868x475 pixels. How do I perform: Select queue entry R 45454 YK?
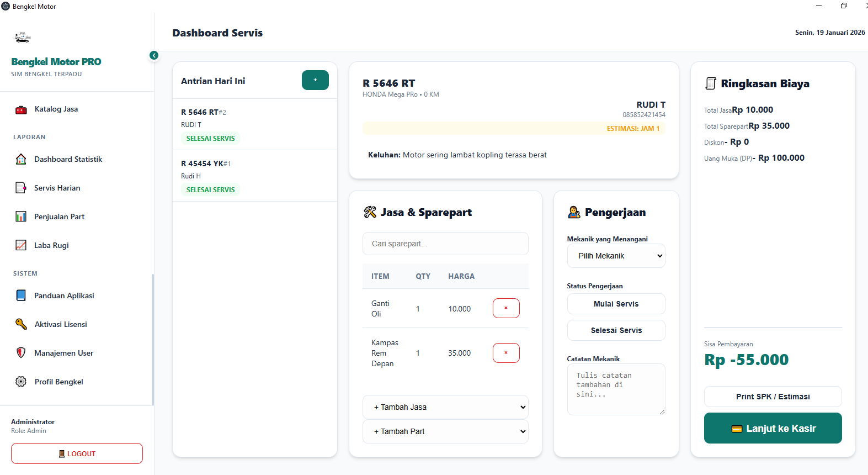(x=254, y=176)
